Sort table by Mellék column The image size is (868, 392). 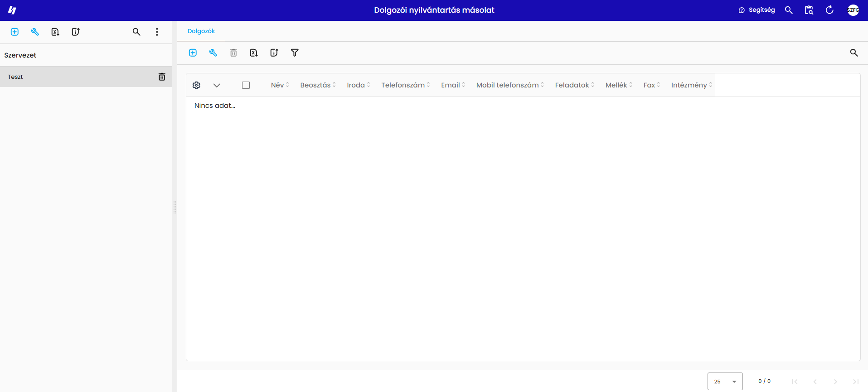tap(619, 85)
